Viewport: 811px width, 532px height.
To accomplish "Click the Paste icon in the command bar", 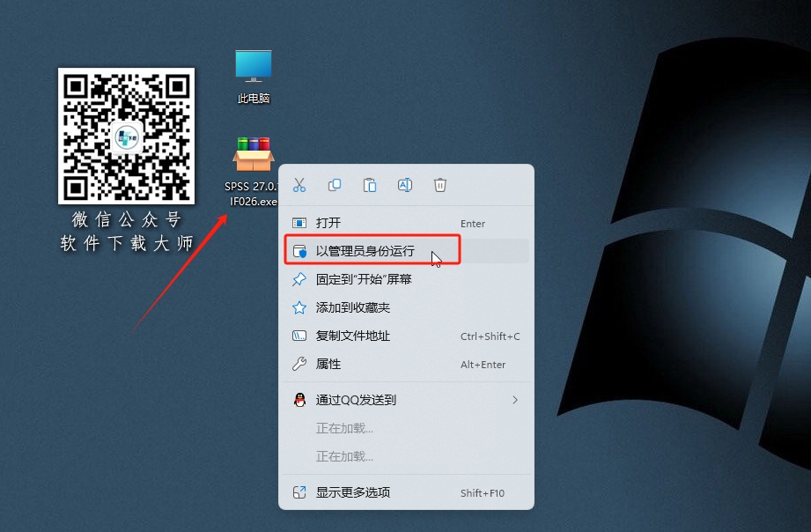I will coord(369,185).
